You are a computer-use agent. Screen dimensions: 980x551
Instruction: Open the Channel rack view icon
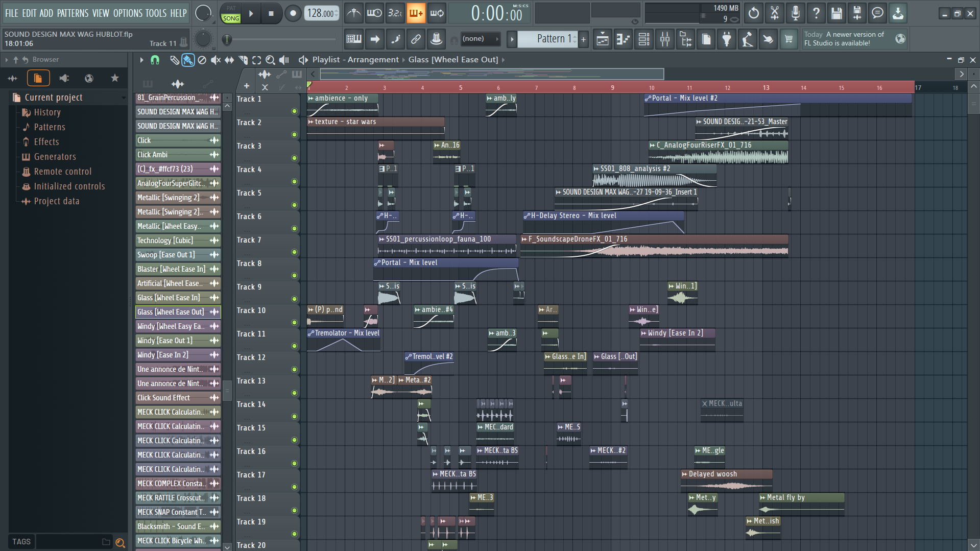point(644,39)
